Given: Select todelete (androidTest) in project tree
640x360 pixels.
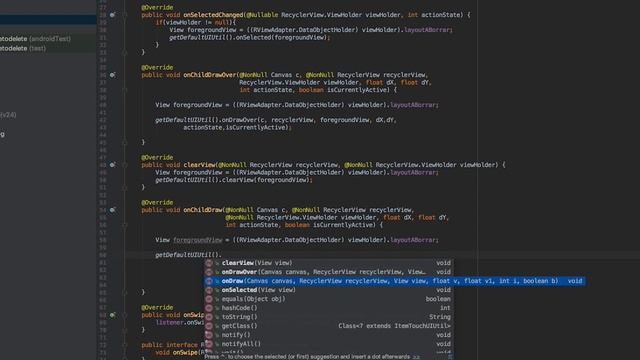Looking at the screenshot, I should coord(35,39).
